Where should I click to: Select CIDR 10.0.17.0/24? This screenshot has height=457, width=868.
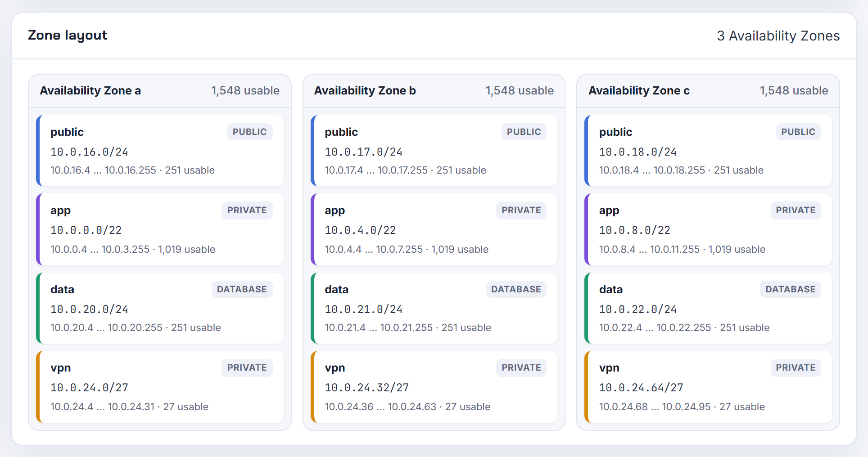pyautogui.click(x=364, y=152)
